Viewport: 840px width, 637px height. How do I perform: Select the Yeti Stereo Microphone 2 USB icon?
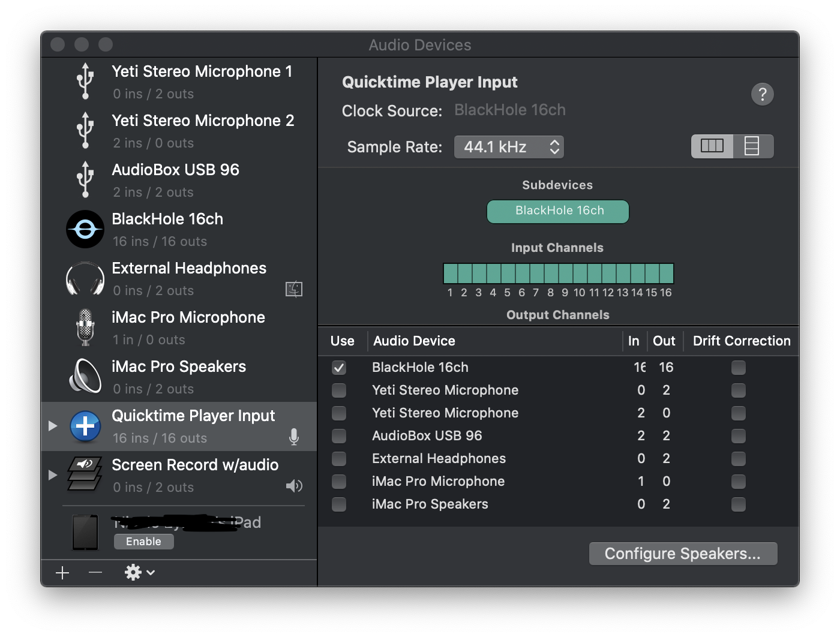click(x=85, y=130)
